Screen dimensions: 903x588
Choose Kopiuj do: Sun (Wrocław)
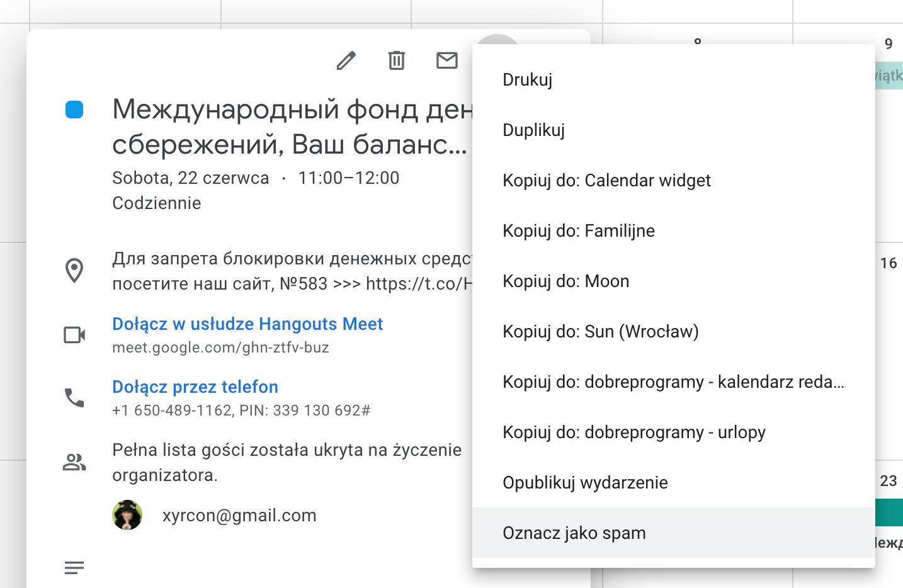[x=601, y=332]
